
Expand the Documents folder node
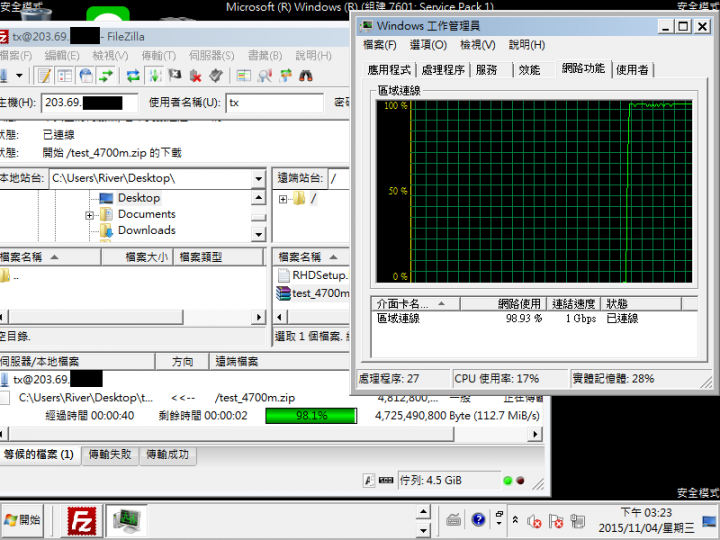click(90, 215)
